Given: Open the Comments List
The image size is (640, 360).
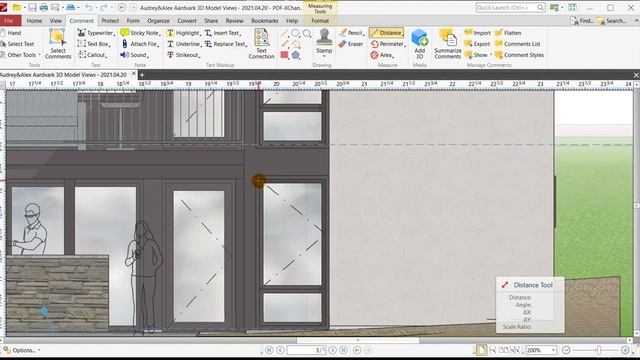Looking at the screenshot, I should (518, 44).
